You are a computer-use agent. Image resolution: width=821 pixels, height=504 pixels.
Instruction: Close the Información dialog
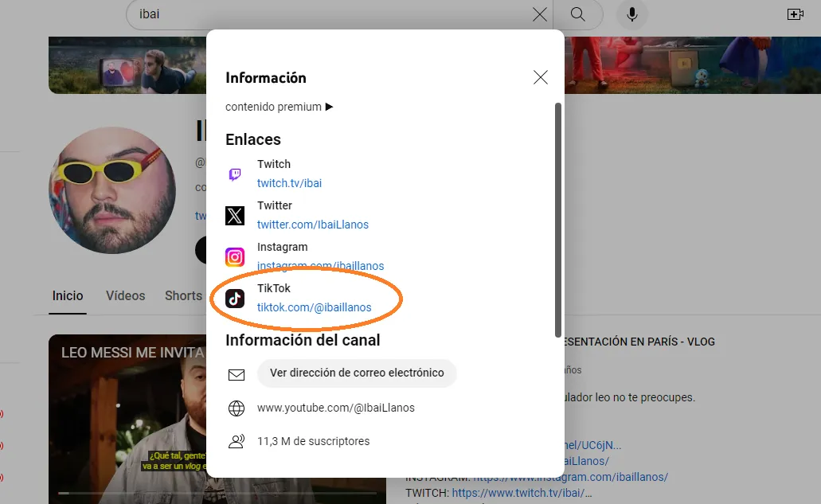[541, 77]
